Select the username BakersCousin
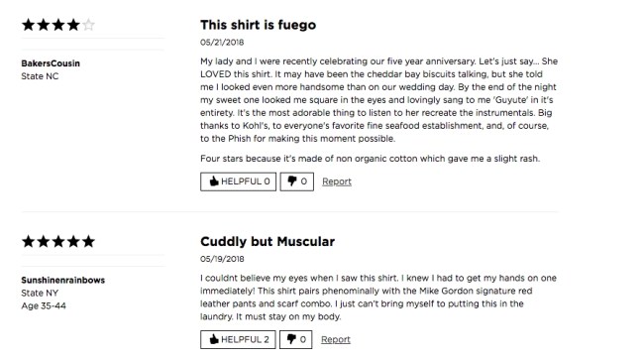Image resolution: width=644 pixels, height=359 pixels. point(51,63)
